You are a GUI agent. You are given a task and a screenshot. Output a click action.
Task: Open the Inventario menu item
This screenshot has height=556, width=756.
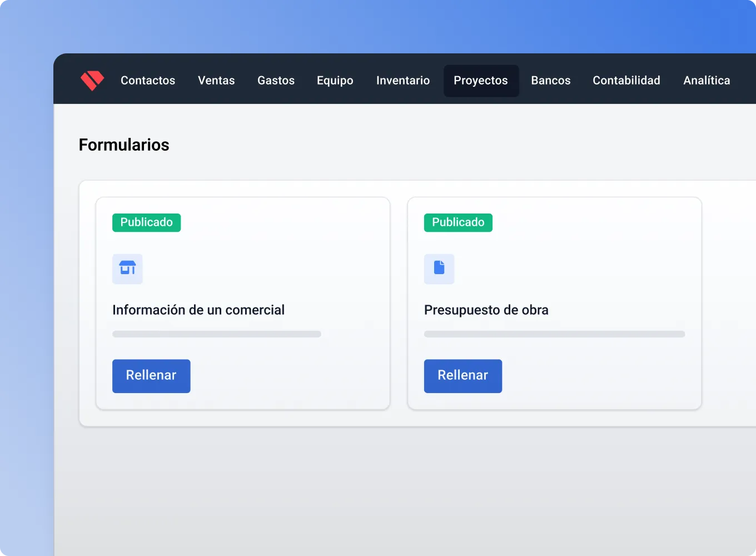[x=403, y=81]
